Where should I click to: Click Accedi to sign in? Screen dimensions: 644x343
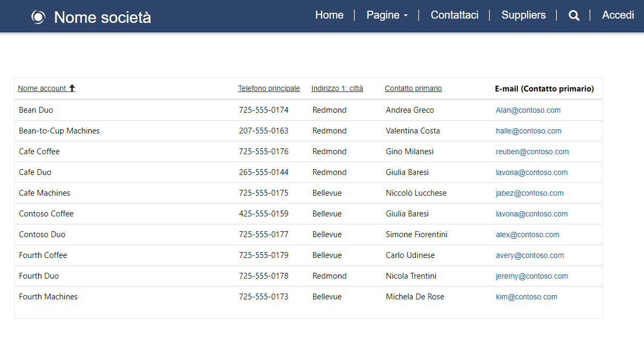[618, 15]
